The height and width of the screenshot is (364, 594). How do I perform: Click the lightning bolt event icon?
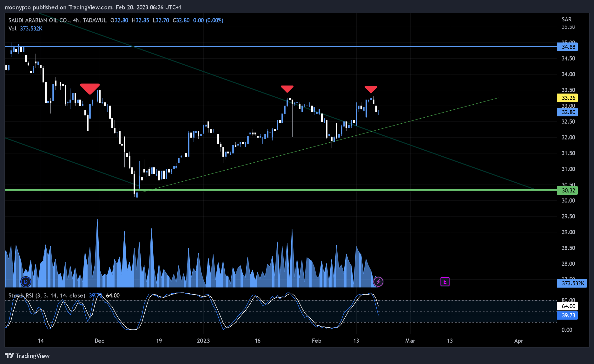click(378, 282)
